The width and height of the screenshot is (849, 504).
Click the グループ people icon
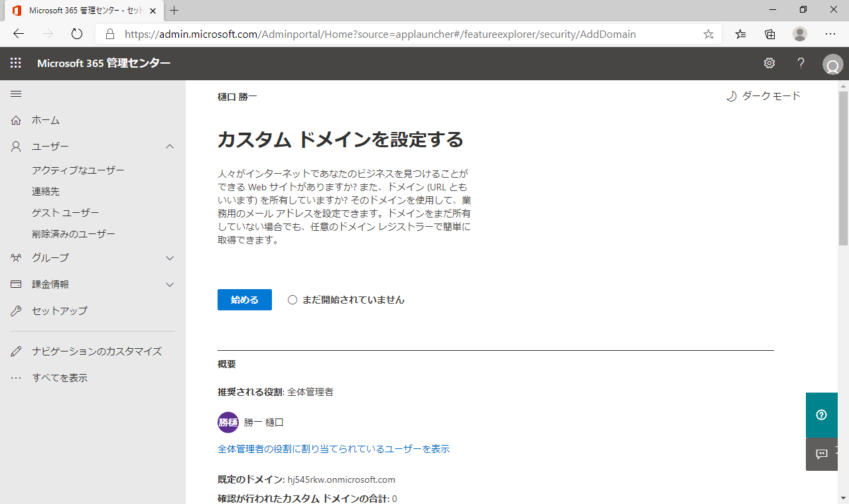(17, 257)
